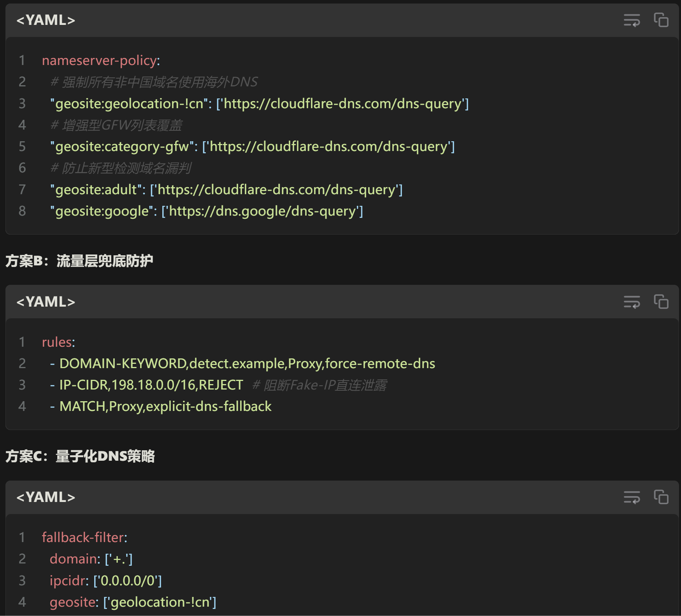Copy the rules YAML code block
Viewport: 681px width, 616px height.
click(x=661, y=302)
